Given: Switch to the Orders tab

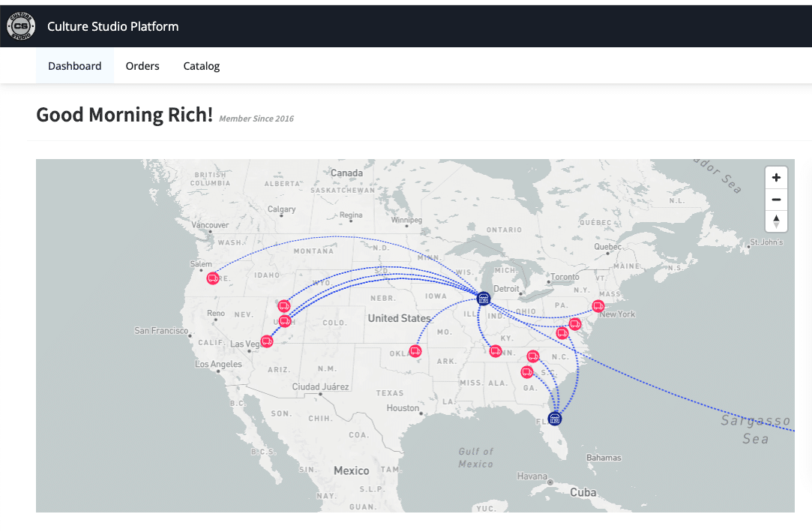Looking at the screenshot, I should [x=142, y=66].
